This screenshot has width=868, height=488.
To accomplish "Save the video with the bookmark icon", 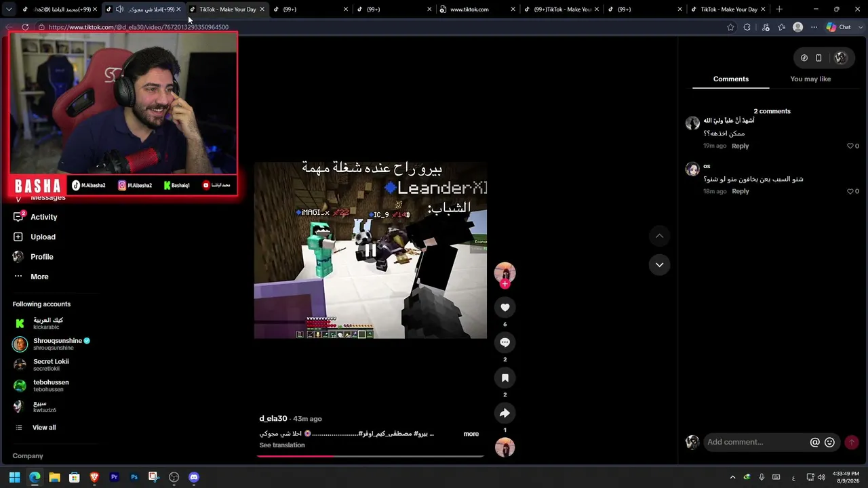I will [505, 378].
